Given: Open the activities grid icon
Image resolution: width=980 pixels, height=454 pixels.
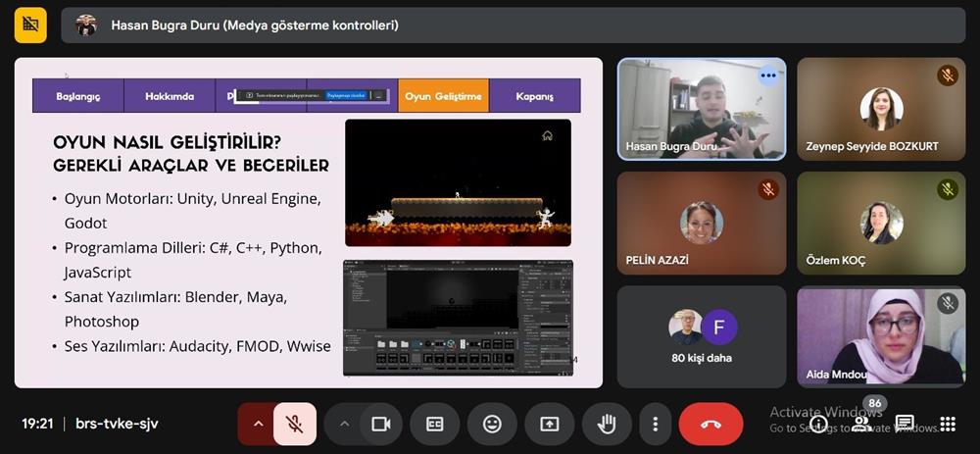Looking at the screenshot, I should pos(948,424).
